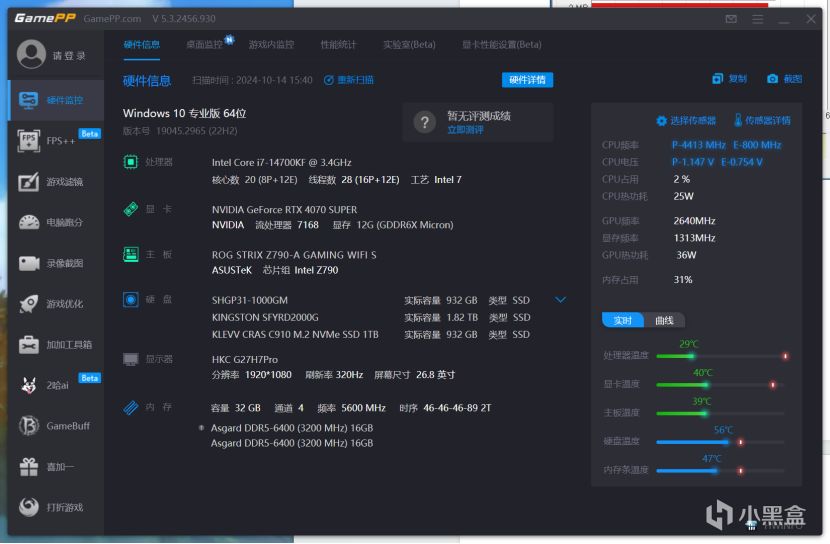Click P-4413 MHz CPU frequency value

click(x=699, y=144)
